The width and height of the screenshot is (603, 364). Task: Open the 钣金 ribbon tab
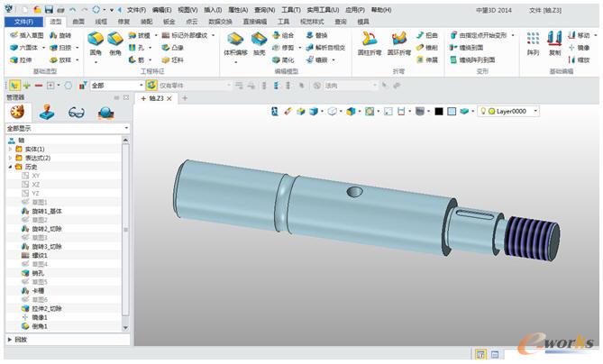click(x=169, y=21)
